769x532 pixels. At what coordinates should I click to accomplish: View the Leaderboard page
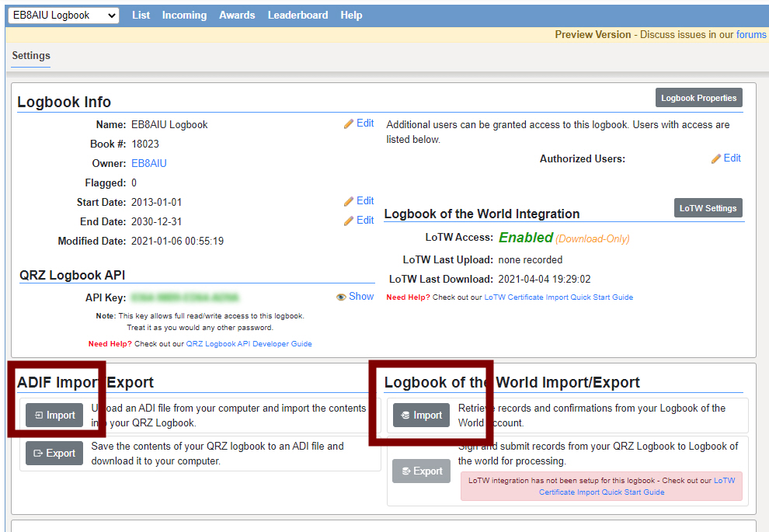pos(298,16)
